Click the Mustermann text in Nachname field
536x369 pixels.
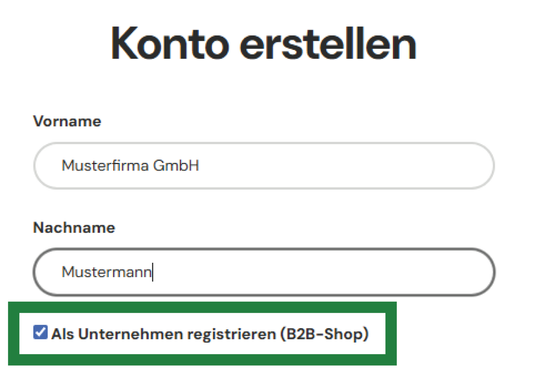(x=106, y=272)
